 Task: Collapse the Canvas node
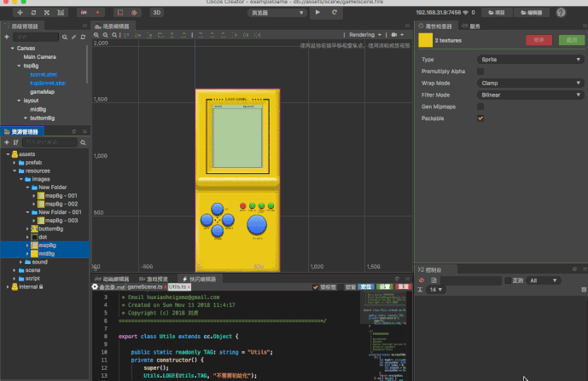point(13,49)
